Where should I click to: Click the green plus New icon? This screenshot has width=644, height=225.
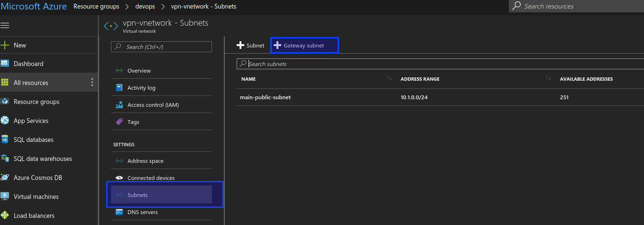point(5,45)
